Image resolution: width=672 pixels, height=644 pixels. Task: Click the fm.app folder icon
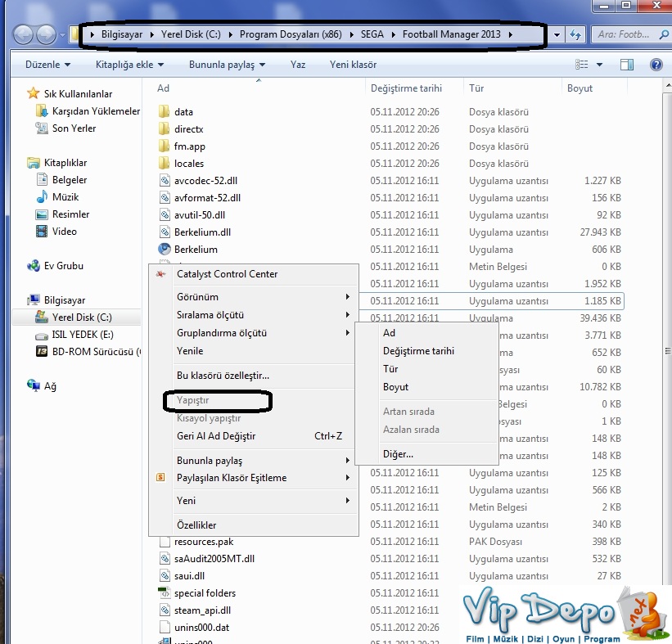[165, 146]
